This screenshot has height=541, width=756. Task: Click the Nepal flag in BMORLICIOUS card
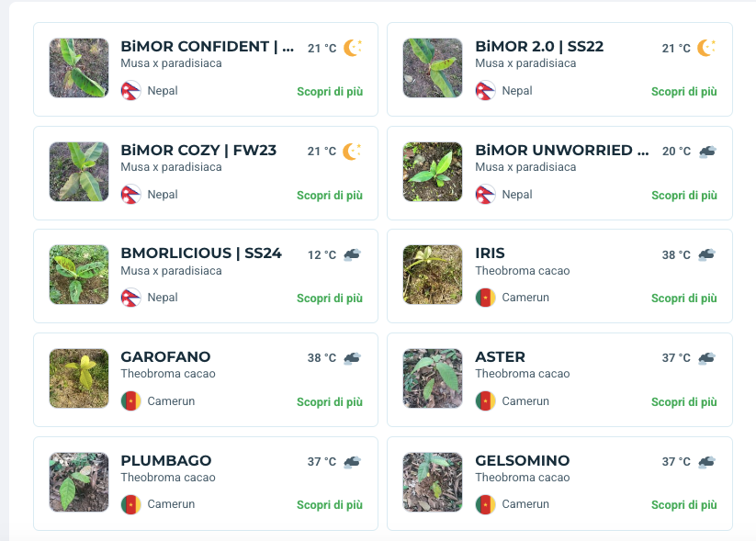[131, 298]
